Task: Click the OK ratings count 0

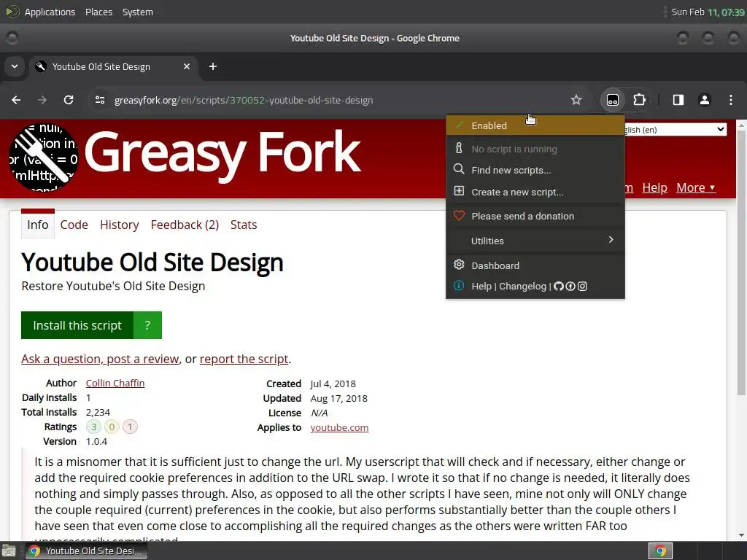Action: [112, 427]
